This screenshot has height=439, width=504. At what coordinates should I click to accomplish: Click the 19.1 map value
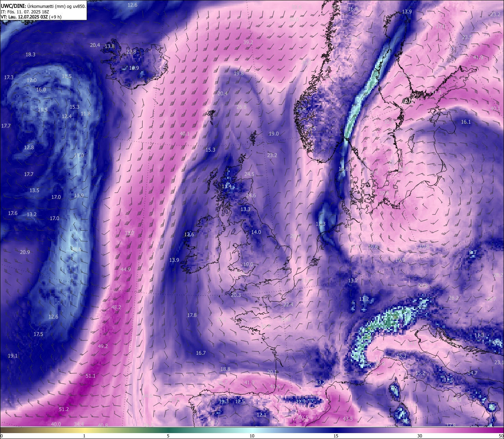point(13,356)
